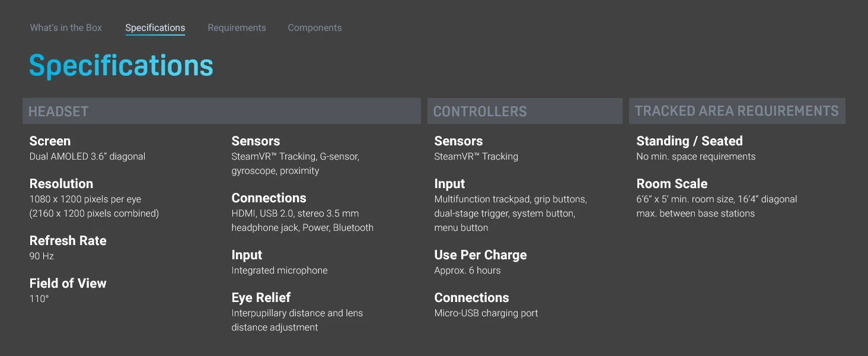
Task: Click the 90 Hz refresh rate value
Action: coord(42,256)
